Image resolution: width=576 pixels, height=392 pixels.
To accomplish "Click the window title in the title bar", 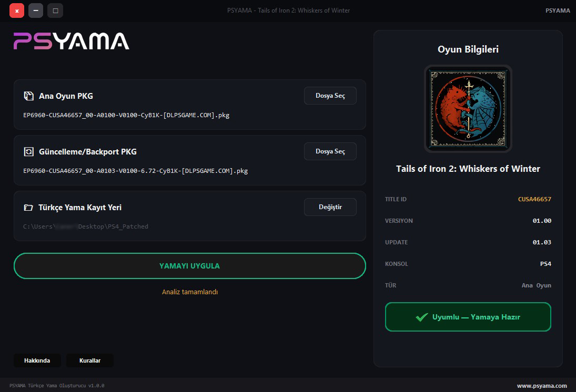I will click(288, 11).
